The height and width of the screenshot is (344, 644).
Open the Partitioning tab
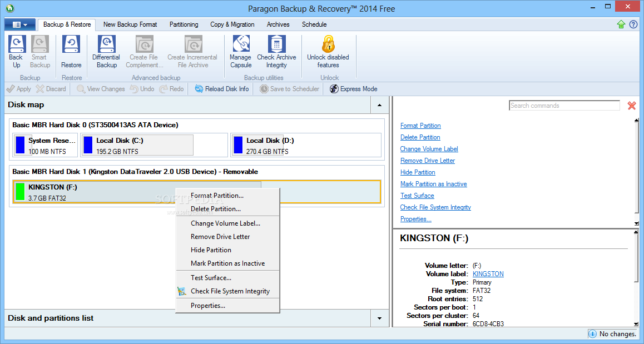[184, 24]
